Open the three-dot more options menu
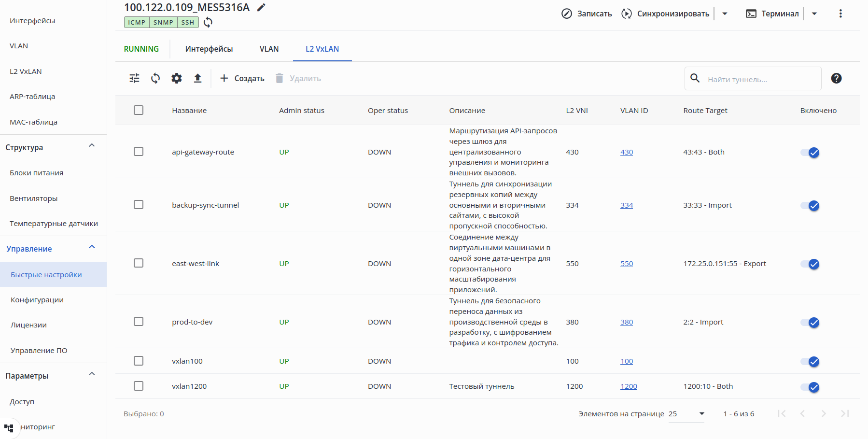Viewport: 868px width, 439px height. pyautogui.click(x=840, y=14)
